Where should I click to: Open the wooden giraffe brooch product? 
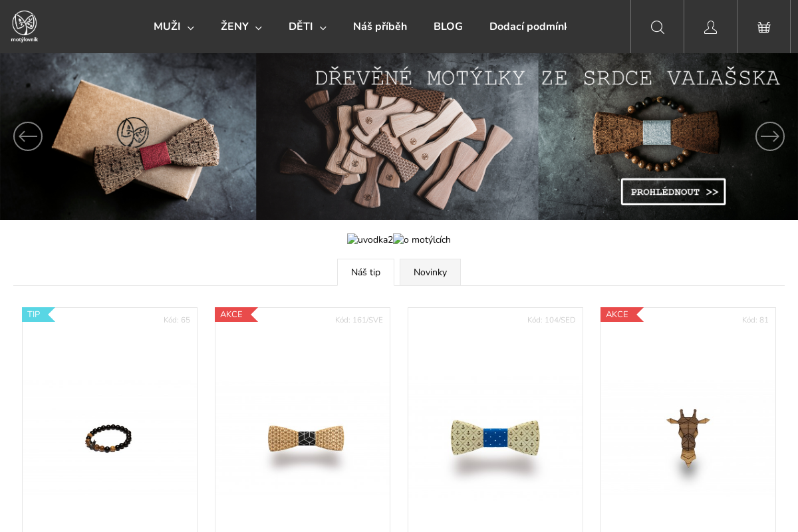click(x=688, y=438)
